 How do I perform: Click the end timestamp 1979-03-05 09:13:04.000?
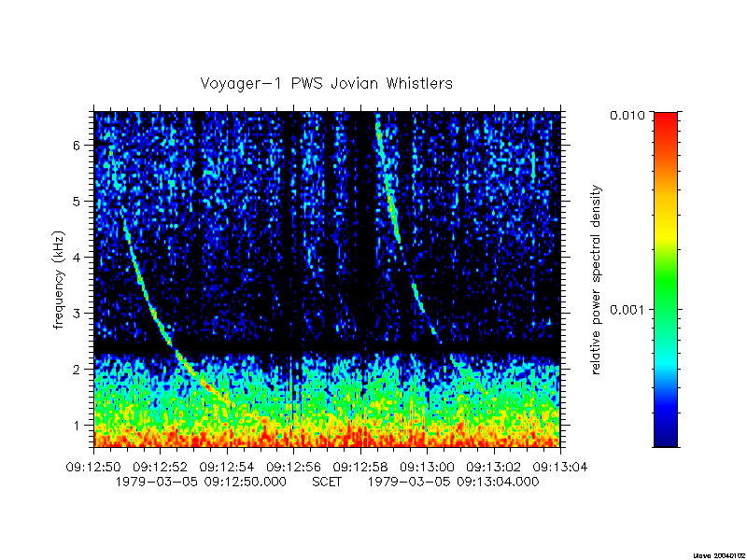coord(453,482)
